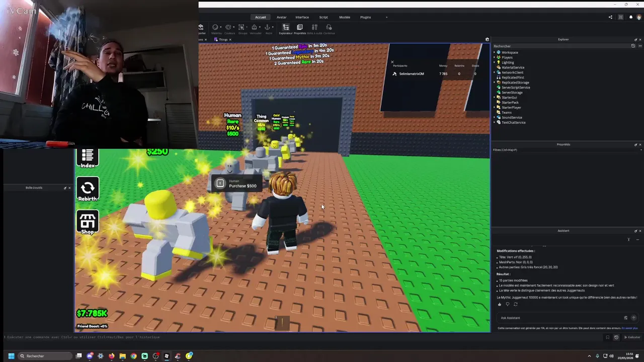Open the Windows Start button
The image size is (644, 362).
coord(11,356)
